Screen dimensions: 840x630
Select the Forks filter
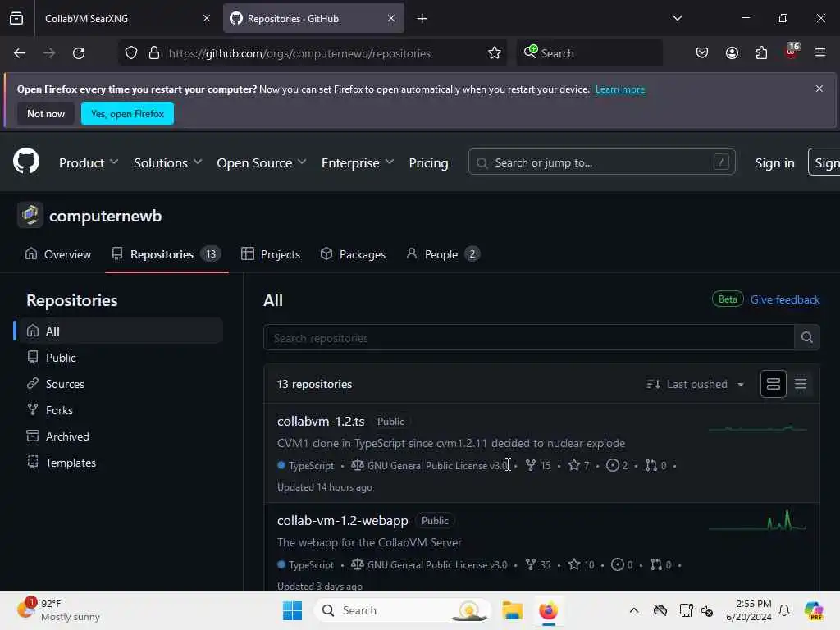pyautogui.click(x=121, y=410)
